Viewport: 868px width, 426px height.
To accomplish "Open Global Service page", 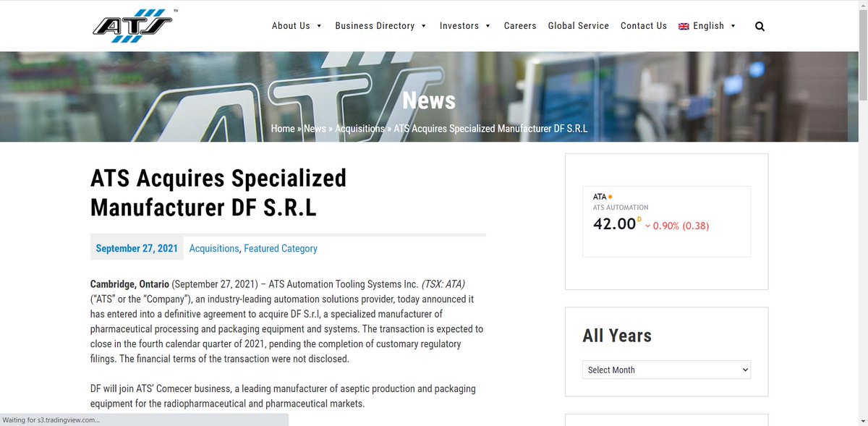I will [579, 26].
